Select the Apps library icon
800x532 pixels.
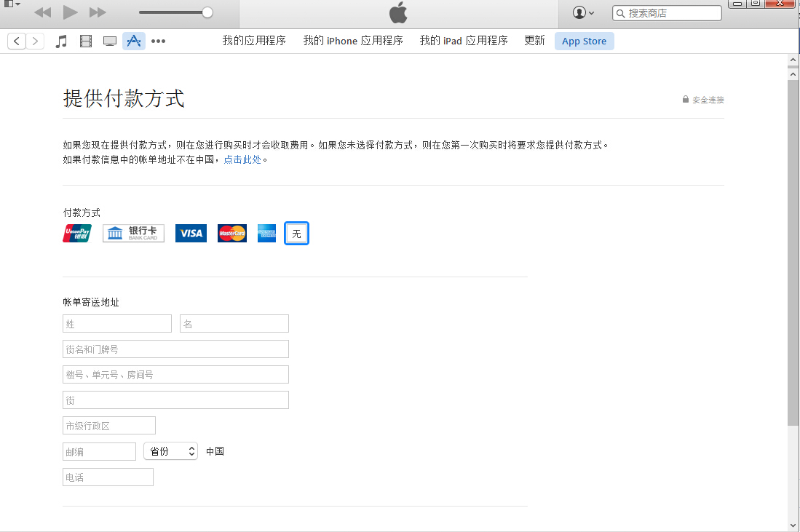(x=133, y=41)
